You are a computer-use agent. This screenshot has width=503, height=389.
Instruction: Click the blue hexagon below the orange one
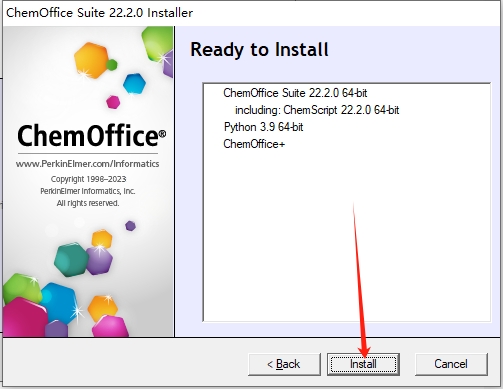click(134, 83)
